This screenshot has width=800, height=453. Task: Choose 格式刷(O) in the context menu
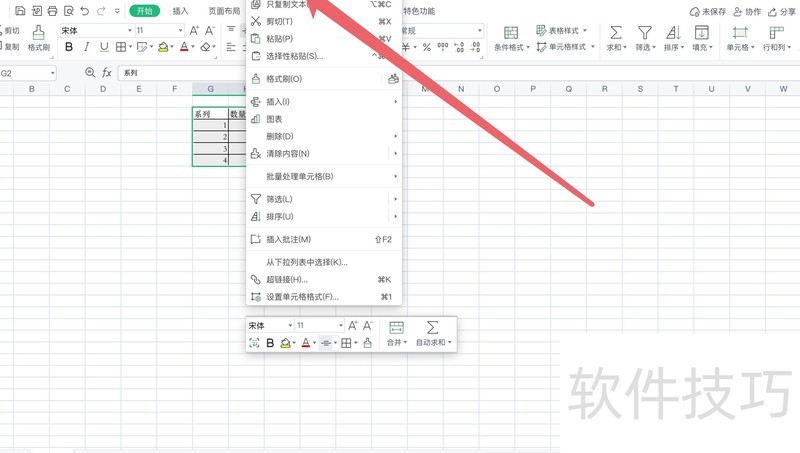click(x=324, y=79)
